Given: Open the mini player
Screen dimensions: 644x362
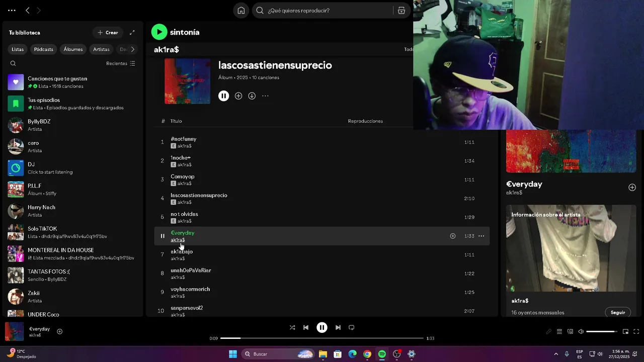Looking at the screenshot, I should coord(626,332).
